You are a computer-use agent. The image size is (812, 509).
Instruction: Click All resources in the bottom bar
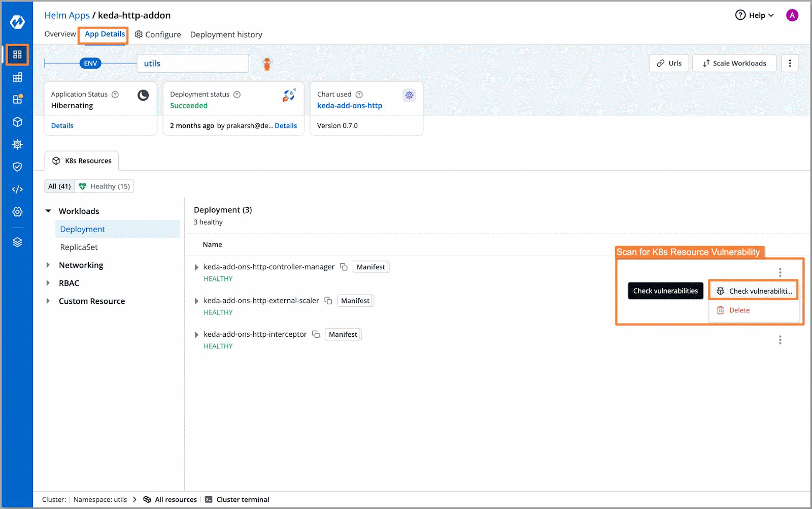point(171,499)
